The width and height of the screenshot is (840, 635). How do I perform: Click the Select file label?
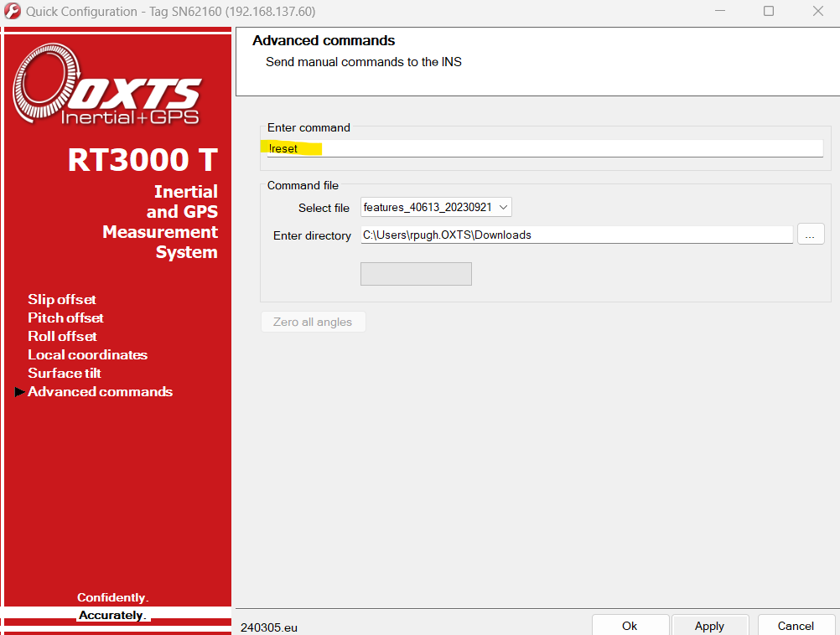324,208
